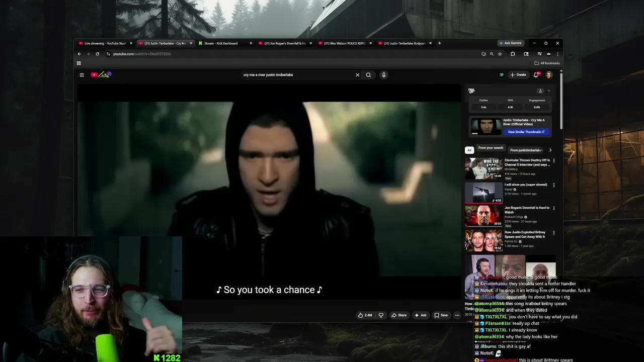The height and width of the screenshot is (362, 644).
Task: Open the apps grid in bookmarks bar
Action: (x=78, y=63)
